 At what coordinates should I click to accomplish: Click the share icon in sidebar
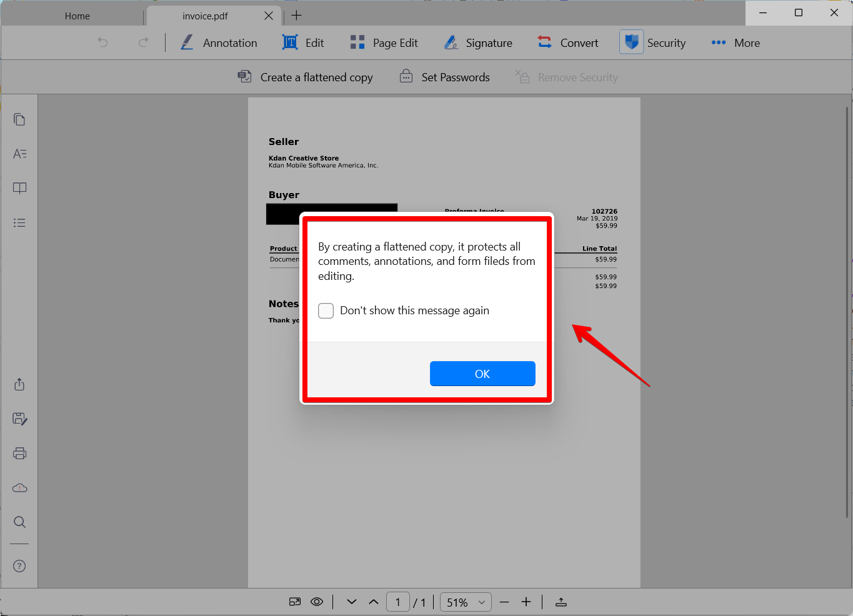click(x=19, y=384)
